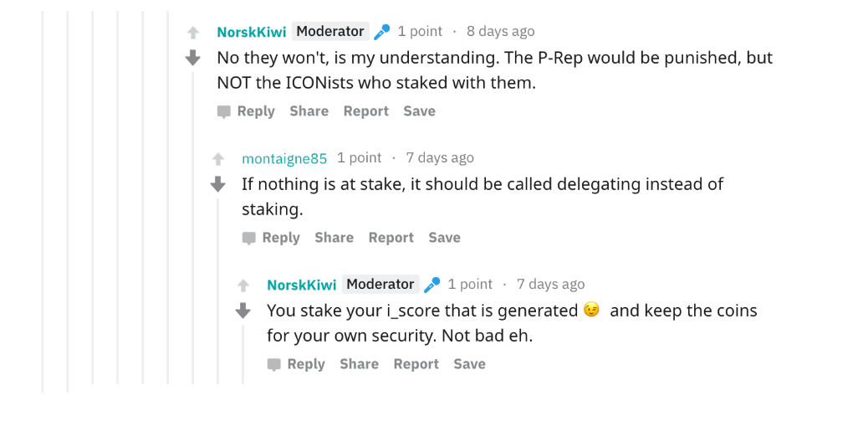This screenshot has height=442, width=868.
Task: Report the i_score comment
Action: 416,364
